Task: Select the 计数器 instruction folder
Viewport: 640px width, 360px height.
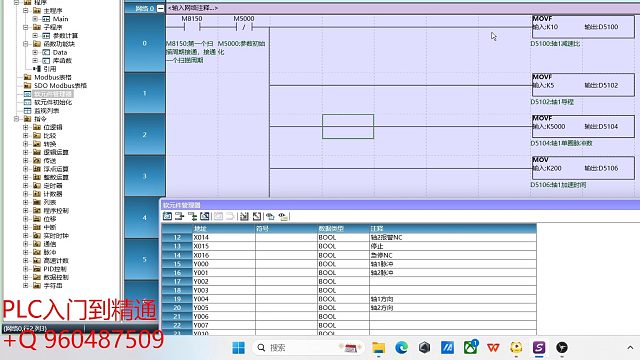Action: click(x=53, y=194)
